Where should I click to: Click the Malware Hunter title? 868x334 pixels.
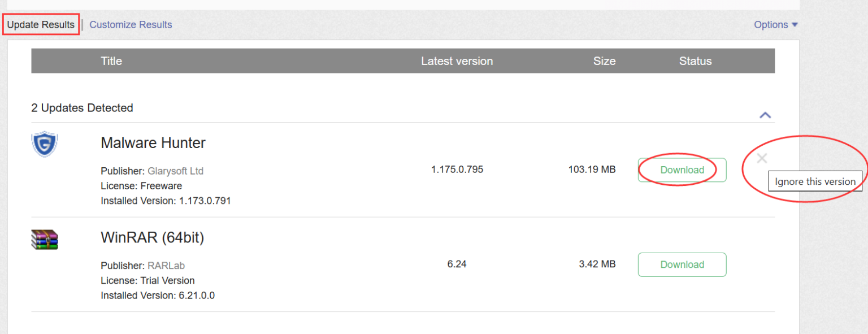tap(153, 143)
